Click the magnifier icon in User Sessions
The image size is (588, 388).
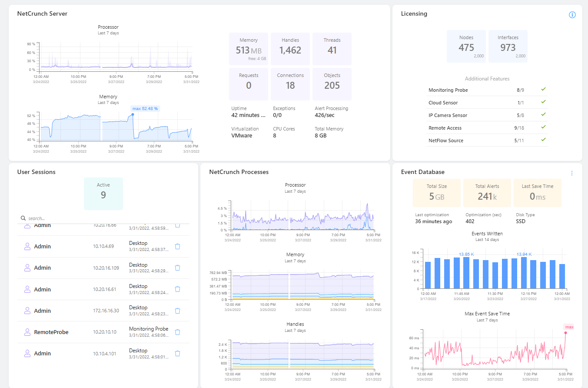pyautogui.click(x=23, y=218)
